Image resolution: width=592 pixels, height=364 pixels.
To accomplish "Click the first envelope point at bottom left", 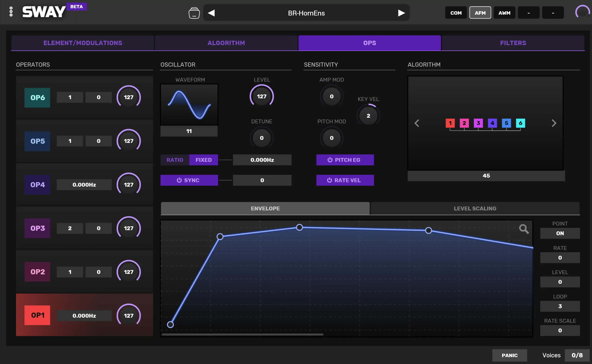I will [x=170, y=324].
